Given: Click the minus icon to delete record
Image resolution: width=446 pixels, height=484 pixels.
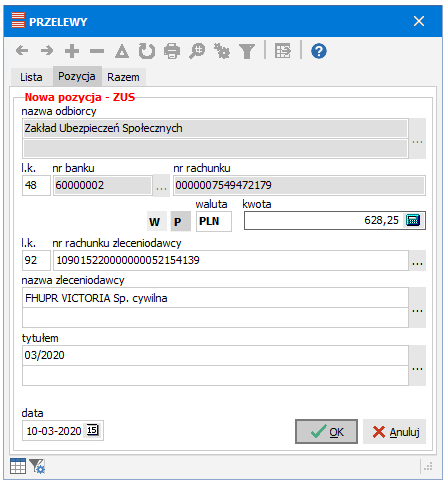Looking at the screenshot, I should point(97,51).
